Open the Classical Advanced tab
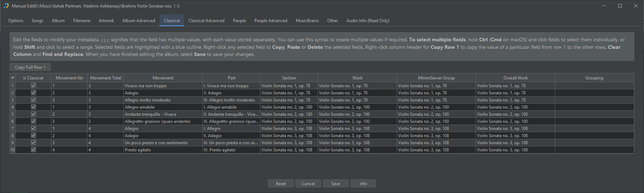The height and width of the screenshot is (193, 644). pos(206,21)
